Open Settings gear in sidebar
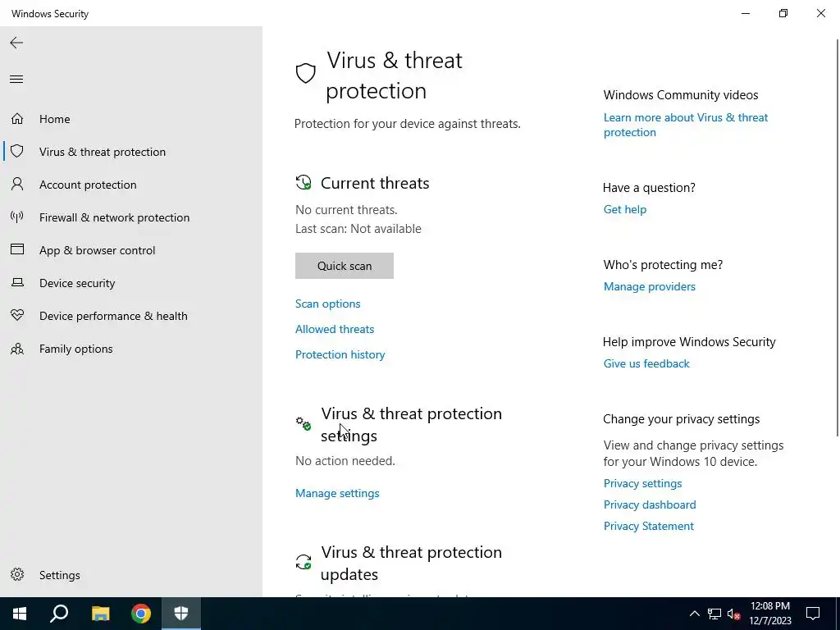The height and width of the screenshot is (630, 840). pyautogui.click(x=17, y=575)
